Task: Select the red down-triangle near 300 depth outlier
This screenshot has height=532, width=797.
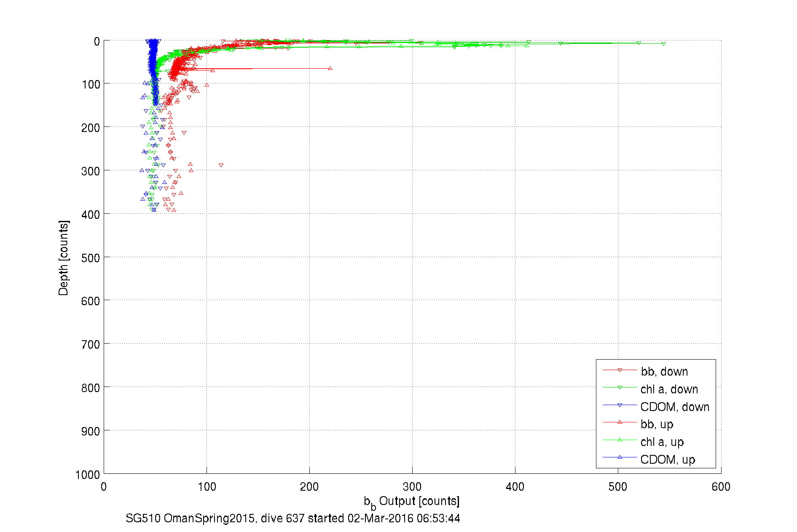Action: tap(221, 165)
